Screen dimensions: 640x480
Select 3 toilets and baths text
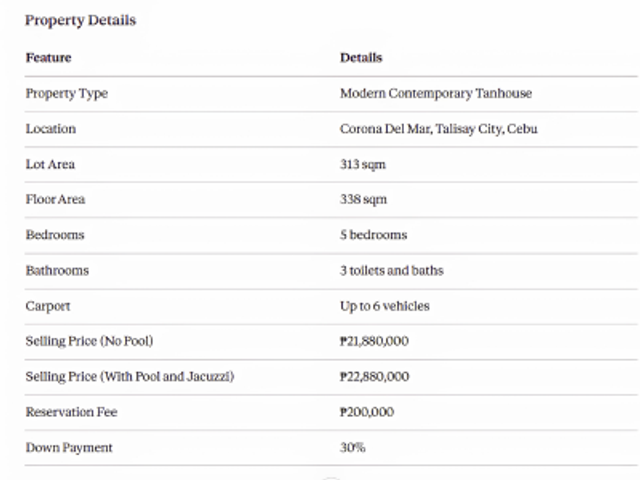(392, 270)
